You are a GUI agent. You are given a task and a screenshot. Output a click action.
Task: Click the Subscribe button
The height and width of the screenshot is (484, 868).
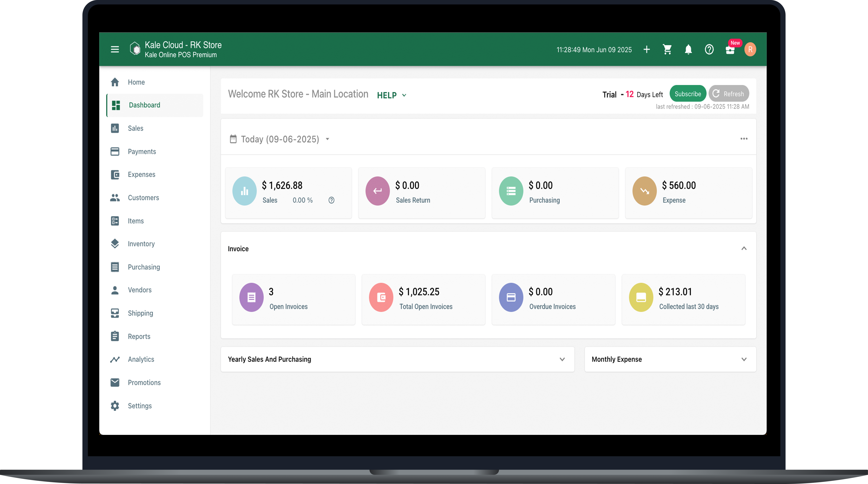tap(687, 94)
